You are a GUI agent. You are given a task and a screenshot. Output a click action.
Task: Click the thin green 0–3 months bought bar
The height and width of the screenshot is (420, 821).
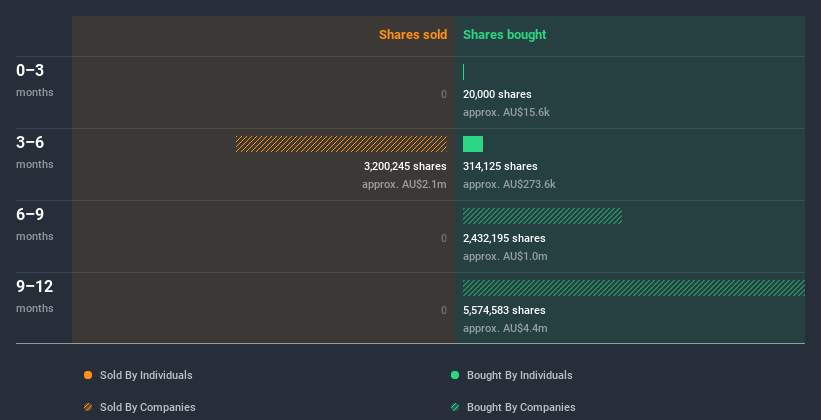(463, 72)
